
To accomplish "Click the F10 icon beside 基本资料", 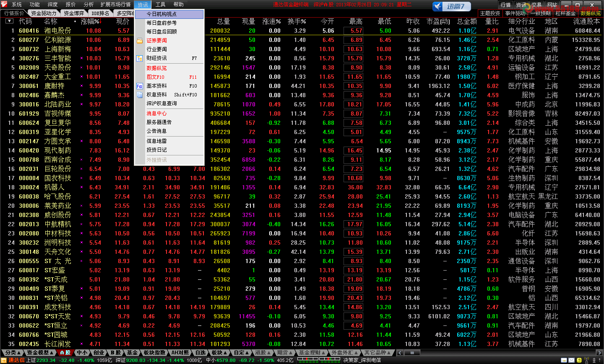I will (x=140, y=86).
